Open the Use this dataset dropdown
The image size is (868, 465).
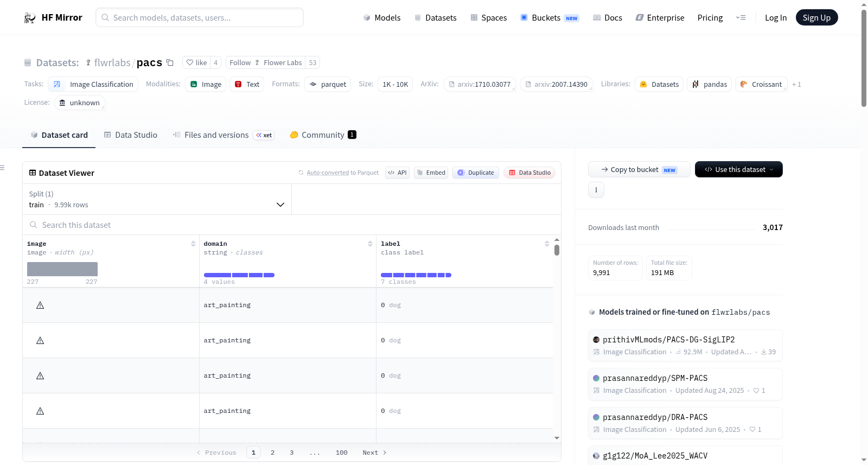[739, 169]
